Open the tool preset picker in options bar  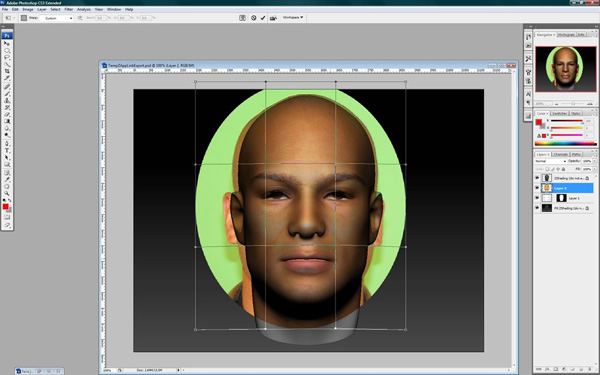(10, 18)
